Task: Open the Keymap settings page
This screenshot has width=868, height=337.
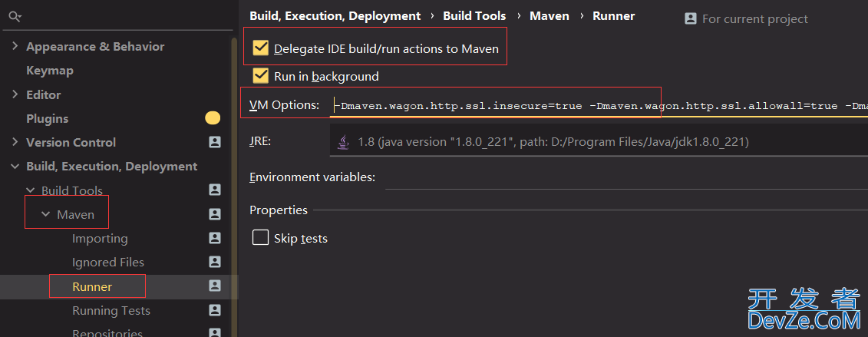Action: pos(50,71)
